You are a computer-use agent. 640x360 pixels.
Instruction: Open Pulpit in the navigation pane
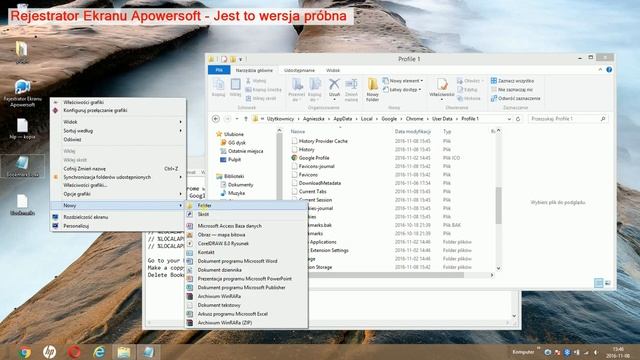click(234, 160)
